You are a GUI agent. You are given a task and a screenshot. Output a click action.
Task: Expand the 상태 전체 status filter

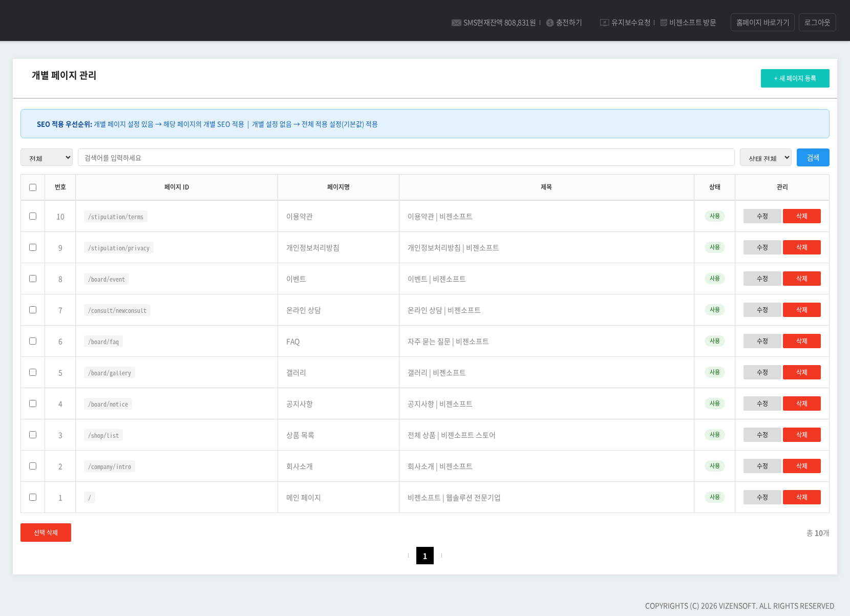click(x=766, y=158)
